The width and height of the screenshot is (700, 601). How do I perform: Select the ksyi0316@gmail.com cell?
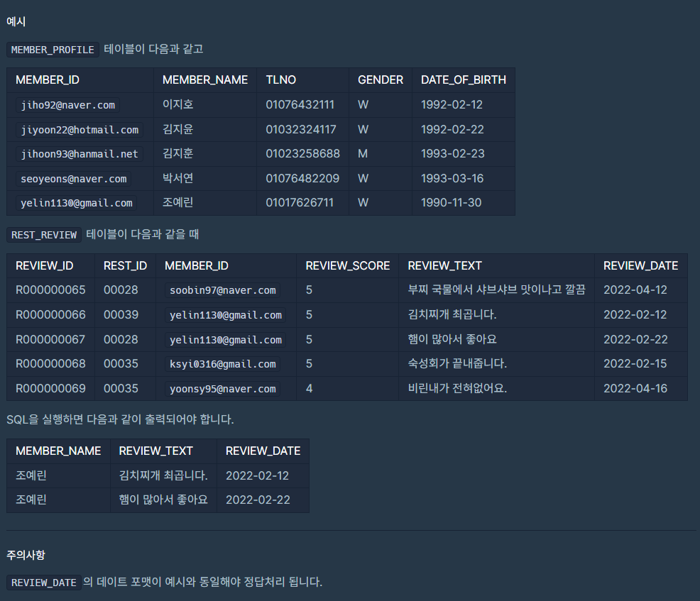(223, 364)
